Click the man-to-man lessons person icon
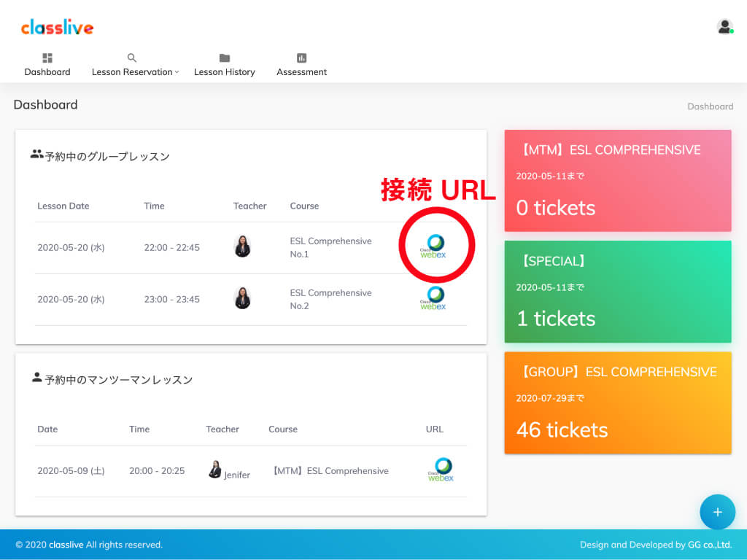The width and height of the screenshot is (747, 560). click(36, 378)
